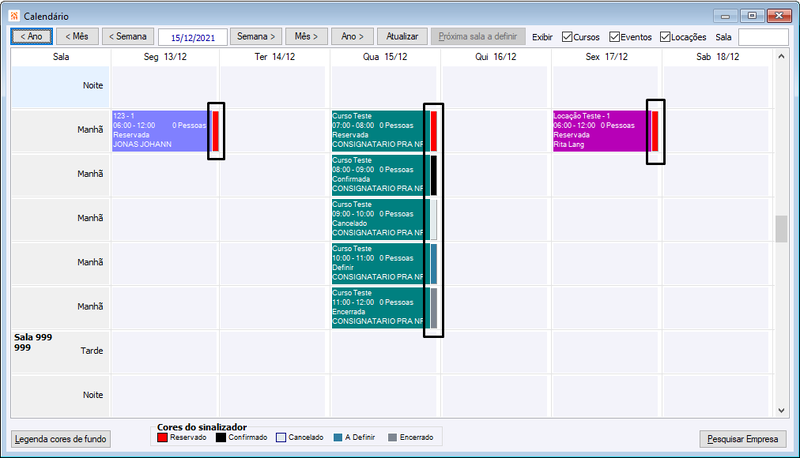Click gray status marker on 11:00 Curso Teste

click(434, 308)
